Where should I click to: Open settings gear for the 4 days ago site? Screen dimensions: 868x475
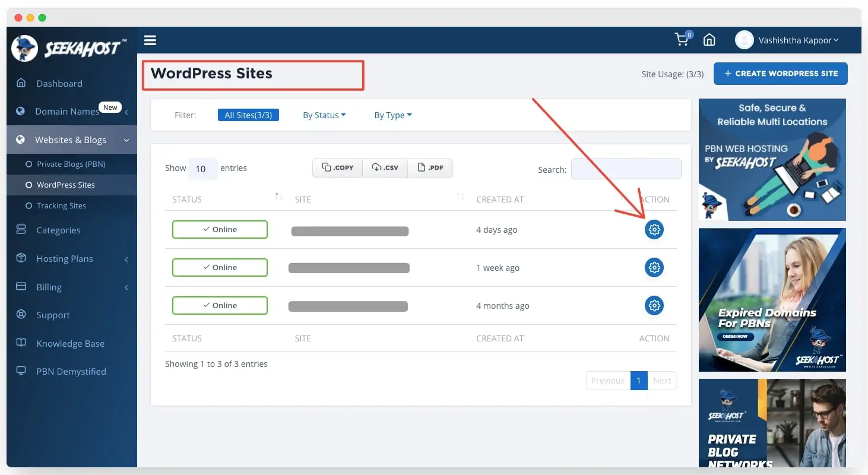pos(654,230)
